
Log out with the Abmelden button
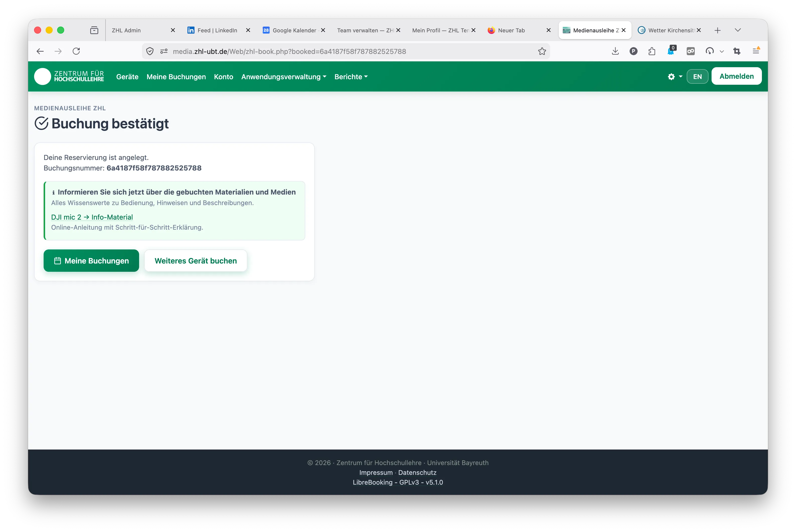point(736,76)
